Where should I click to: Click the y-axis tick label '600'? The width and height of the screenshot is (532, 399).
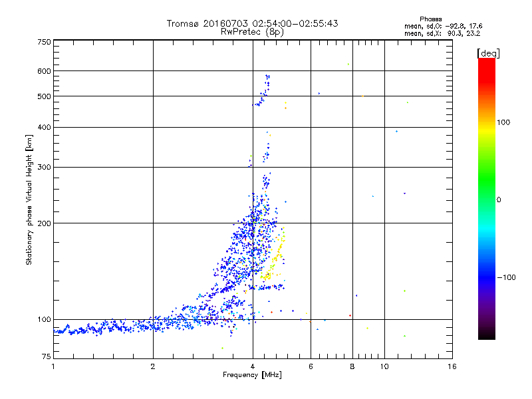click(x=44, y=71)
